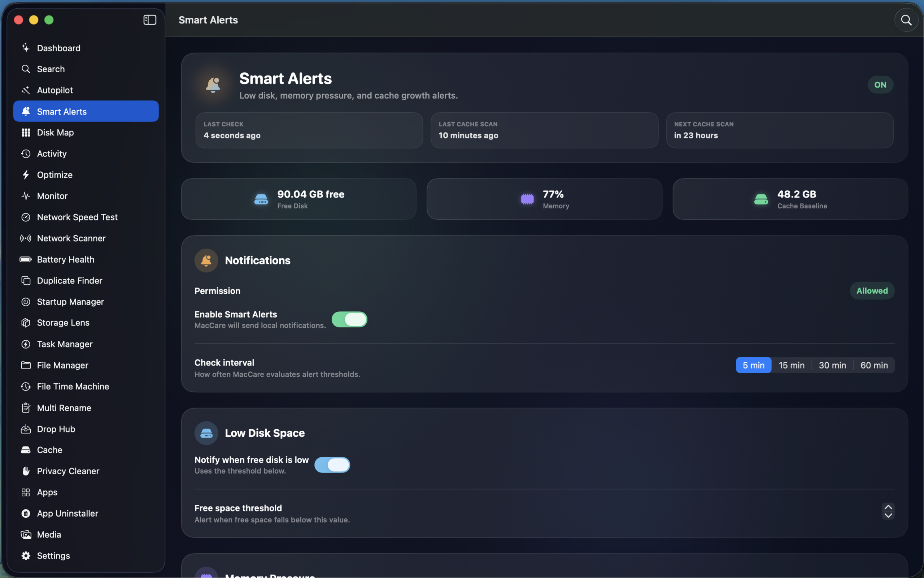Click the Privacy Cleaner hand icon
924x578 pixels.
pos(26,471)
